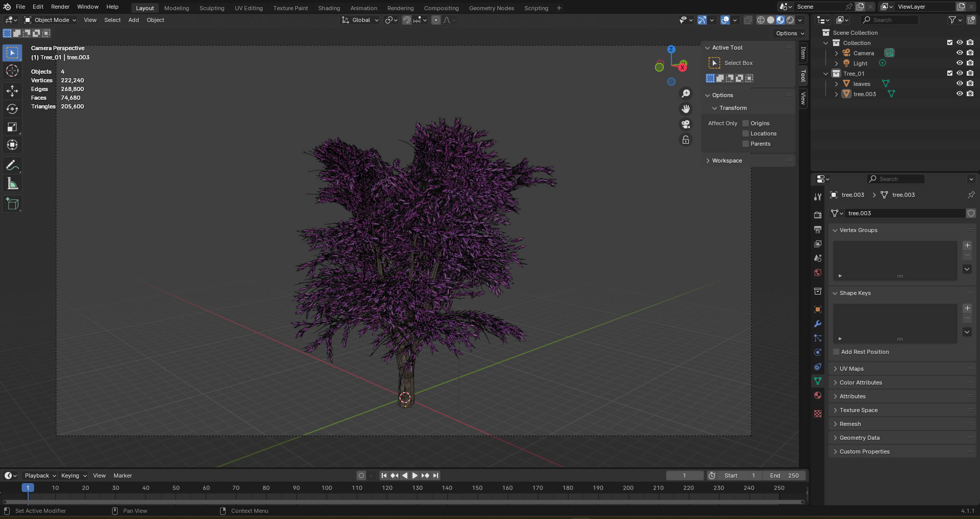Open Texture properties checker icon
The image size is (980, 519).
[x=818, y=413]
